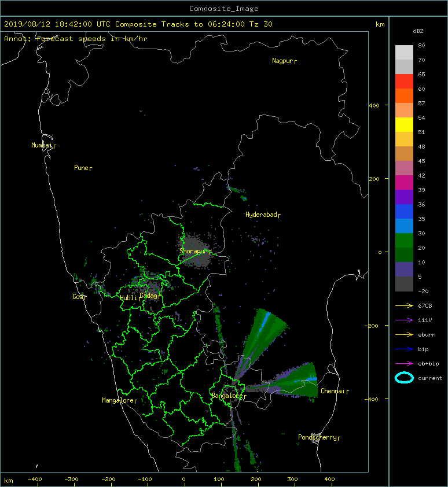Click the yellow 51 dBZ color swatch
The image size is (448, 487).
(x=404, y=125)
